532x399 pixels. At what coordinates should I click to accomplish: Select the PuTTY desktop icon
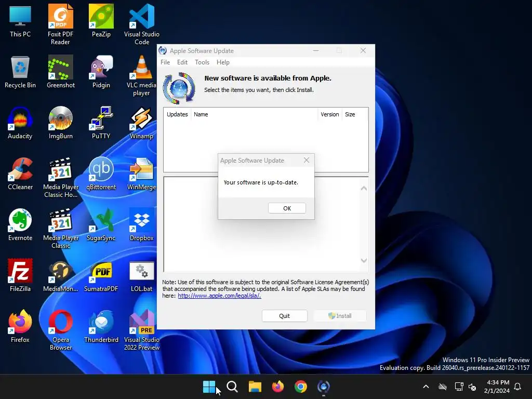[x=101, y=123]
